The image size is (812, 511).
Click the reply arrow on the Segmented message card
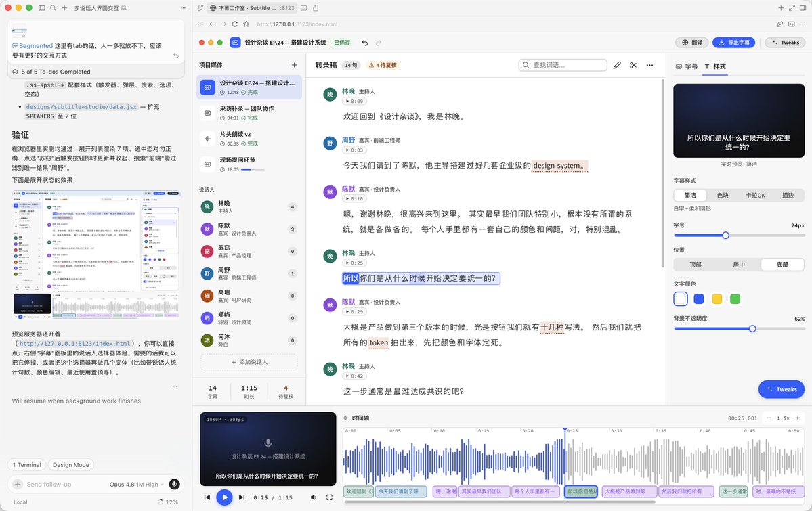pyautogui.click(x=175, y=55)
